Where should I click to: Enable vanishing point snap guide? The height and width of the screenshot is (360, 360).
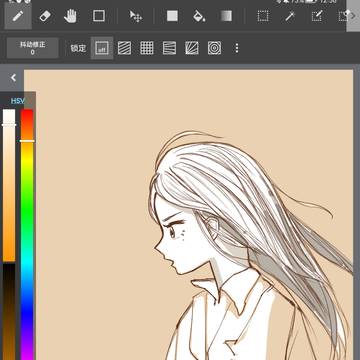tap(169, 48)
